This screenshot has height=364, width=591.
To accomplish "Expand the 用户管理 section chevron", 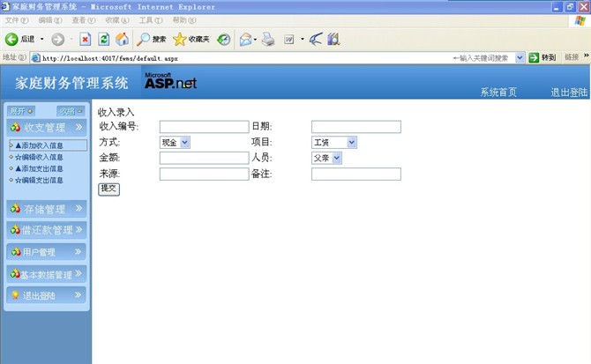I will (x=78, y=251).
